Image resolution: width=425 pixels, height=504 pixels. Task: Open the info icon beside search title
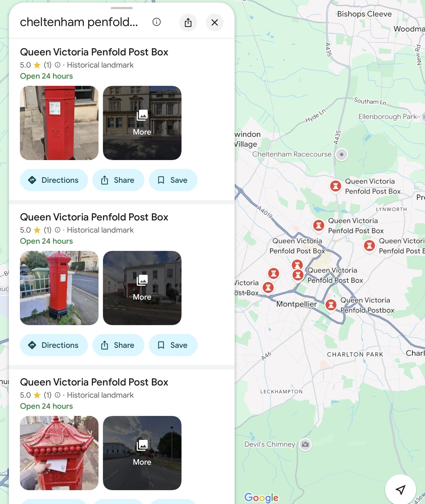pos(157,22)
